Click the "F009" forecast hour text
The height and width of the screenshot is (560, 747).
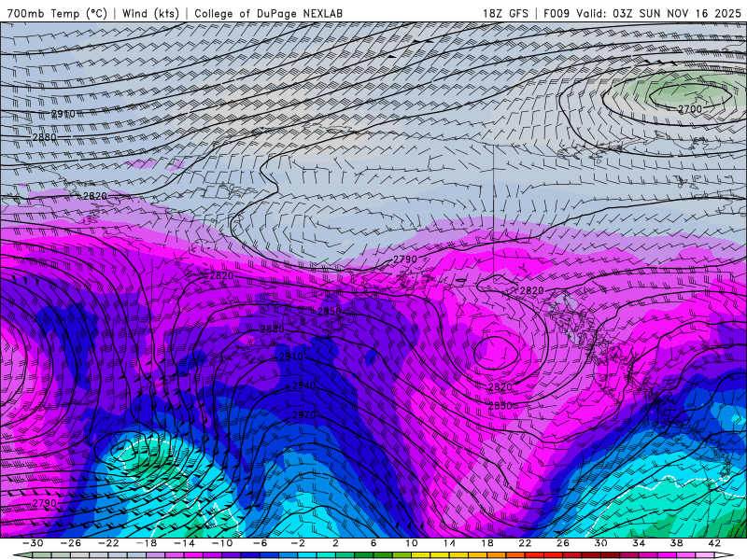557,13
